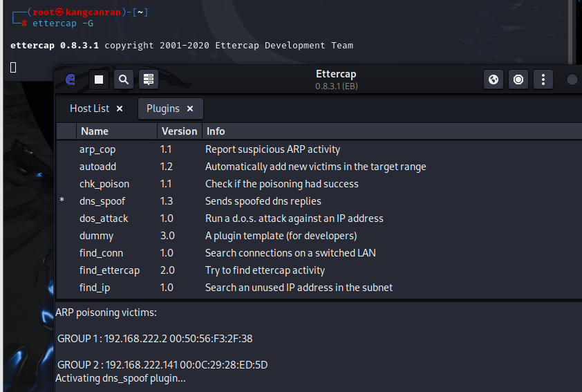Screen dimensions: 582x392
Task: Select the arp_cop plugin row
Action: [x=319, y=149]
